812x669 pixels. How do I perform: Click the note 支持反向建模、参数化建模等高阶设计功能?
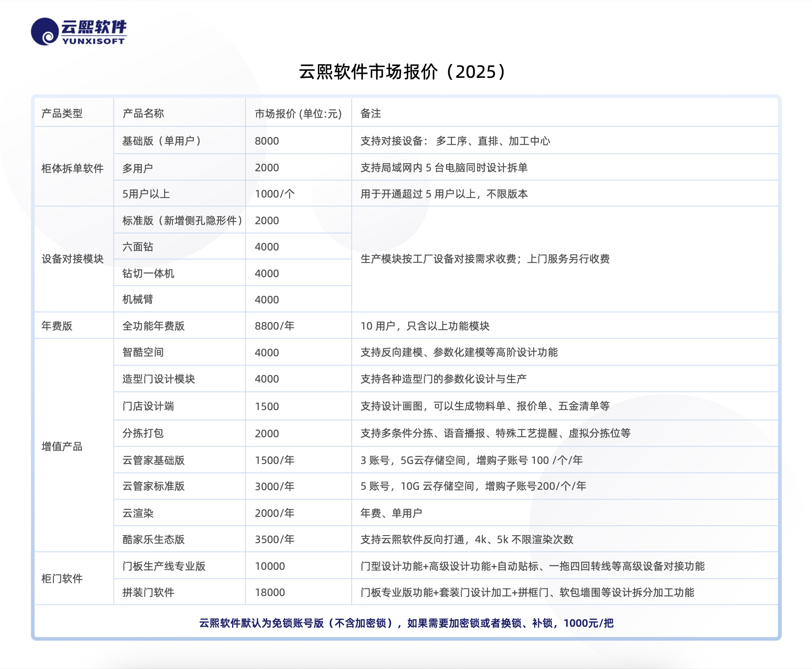pos(459,352)
